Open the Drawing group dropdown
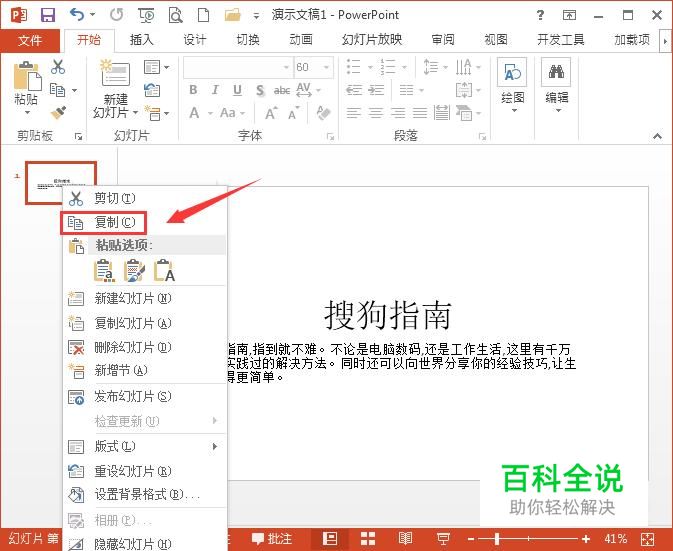673x551 pixels. click(512, 86)
